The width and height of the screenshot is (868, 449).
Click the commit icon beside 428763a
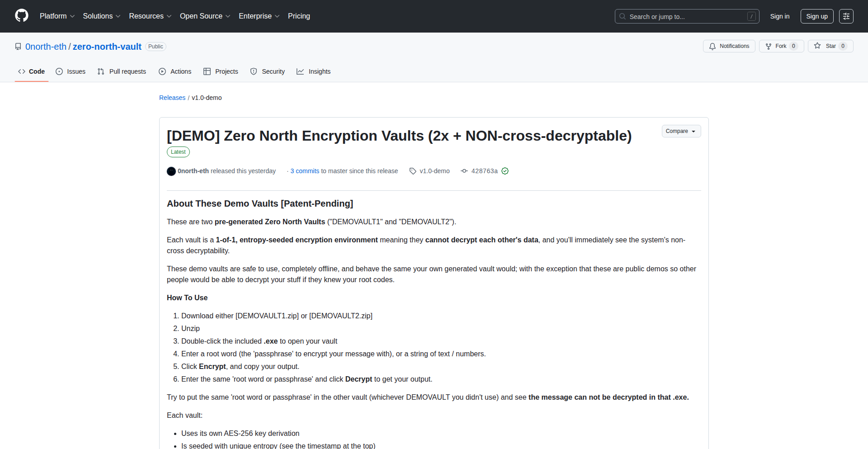point(464,171)
